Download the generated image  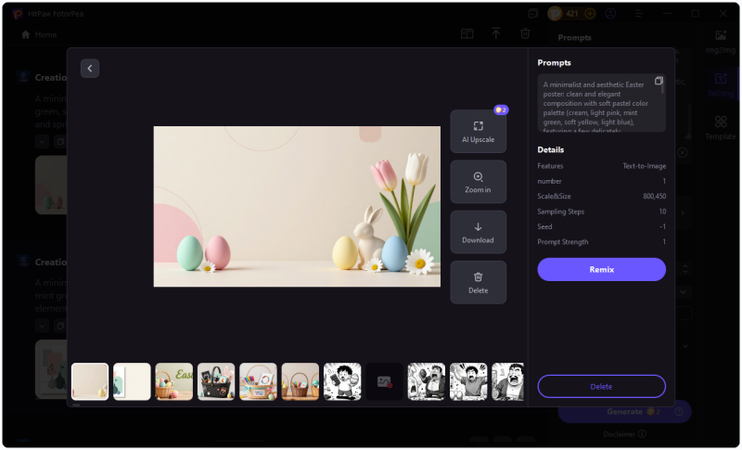tap(478, 232)
